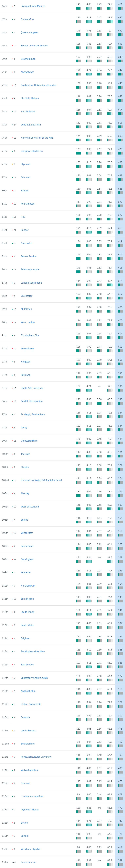Open the Glasgow Caledonian link
Viewport: 125px width, 868px height.
point(32,151)
